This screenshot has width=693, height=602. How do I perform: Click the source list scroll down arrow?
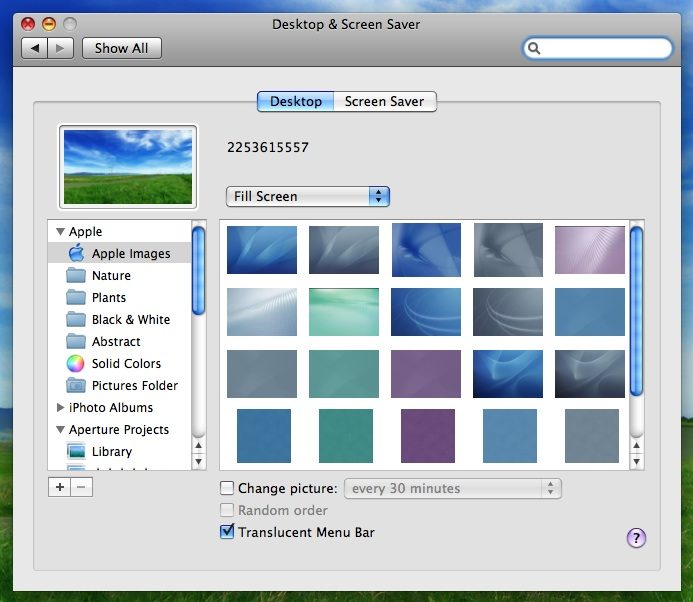click(198, 462)
